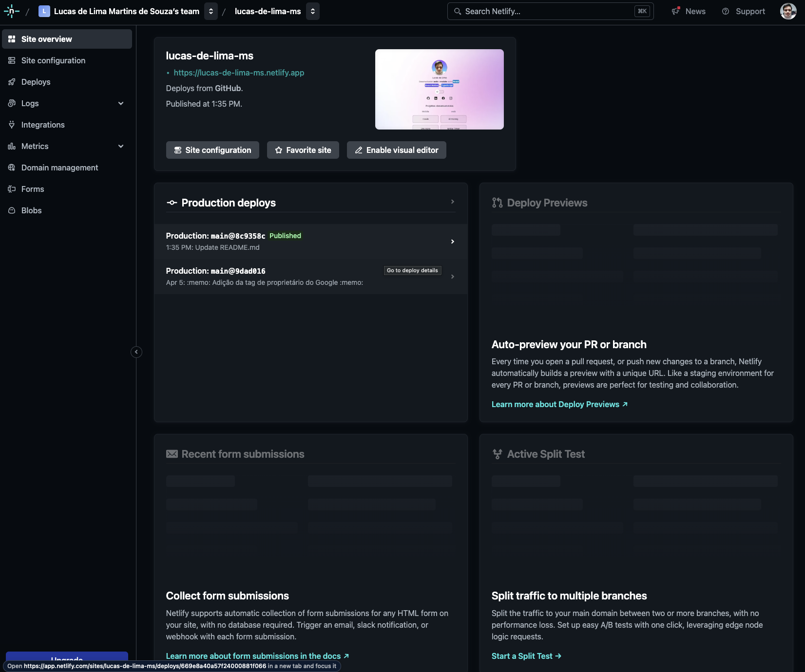
Task: Click the Site overview grid icon
Action: 12,39
